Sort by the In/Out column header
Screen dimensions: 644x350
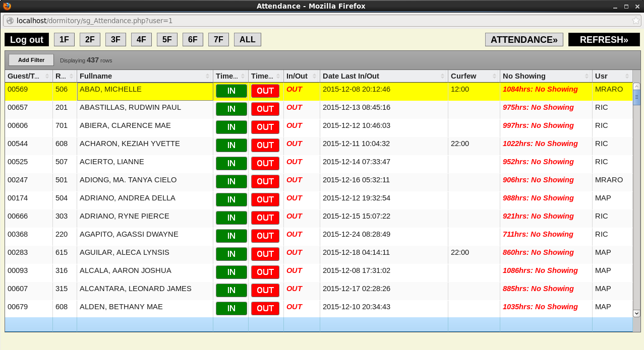pyautogui.click(x=297, y=76)
